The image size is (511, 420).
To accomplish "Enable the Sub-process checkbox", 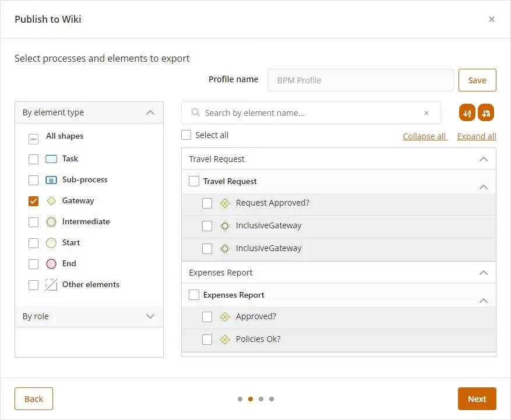I will coord(33,180).
